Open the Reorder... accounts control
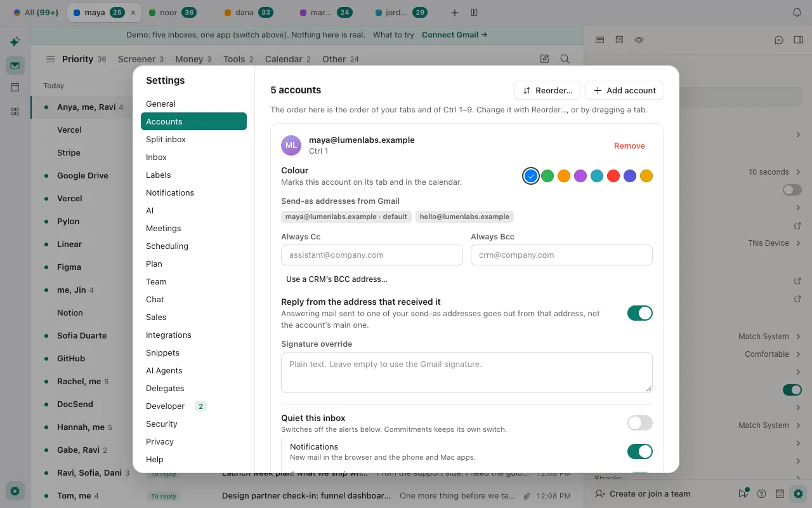 (x=547, y=90)
